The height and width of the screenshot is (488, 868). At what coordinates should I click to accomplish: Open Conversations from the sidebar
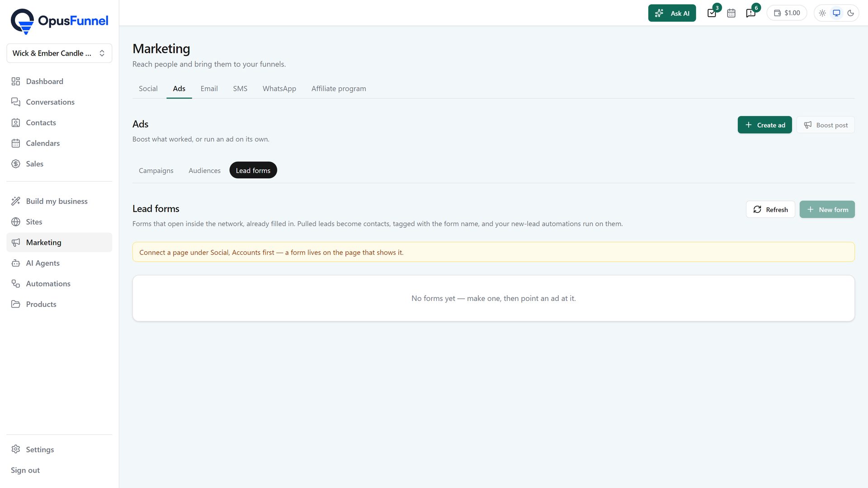tap(59, 102)
